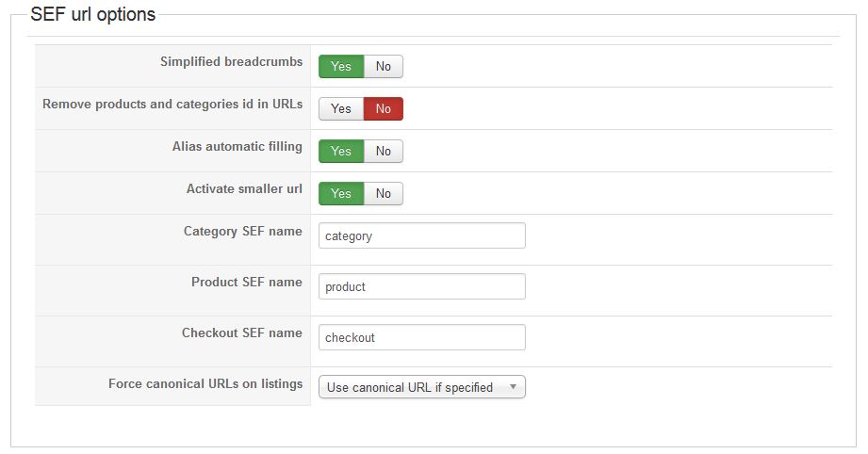The width and height of the screenshot is (868, 454).
Task: Focus the Category SEF name field
Action: 421,235
